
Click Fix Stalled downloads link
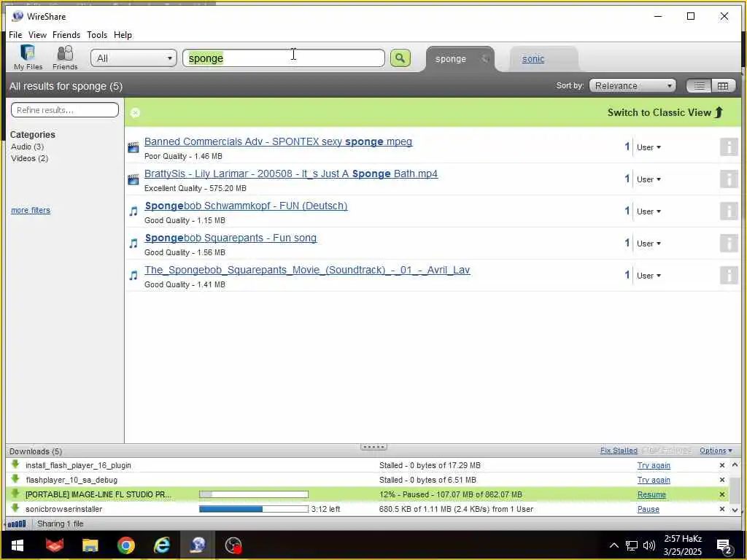pos(619,451)
